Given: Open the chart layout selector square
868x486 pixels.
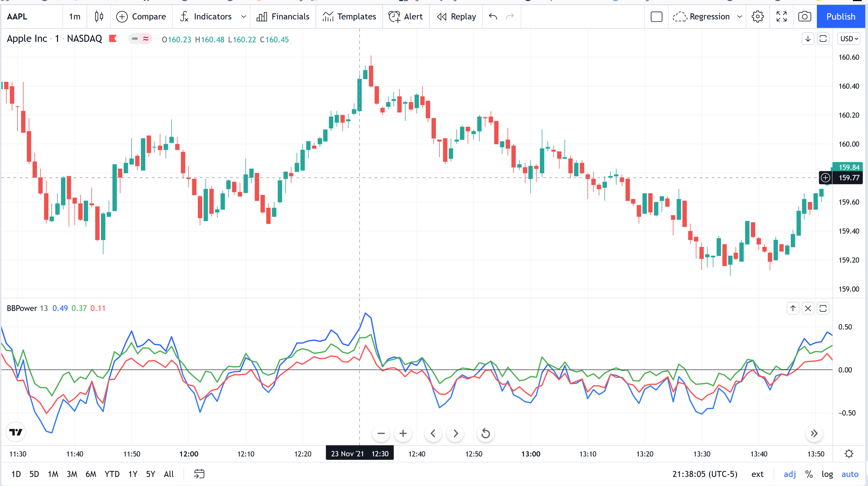Looking at the screenshot, I should point(656,16).
